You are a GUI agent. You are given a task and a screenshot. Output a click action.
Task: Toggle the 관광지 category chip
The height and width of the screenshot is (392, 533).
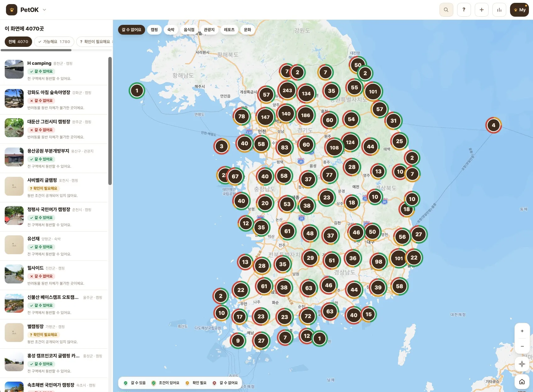pyautogui.click(x=209, y=30)
